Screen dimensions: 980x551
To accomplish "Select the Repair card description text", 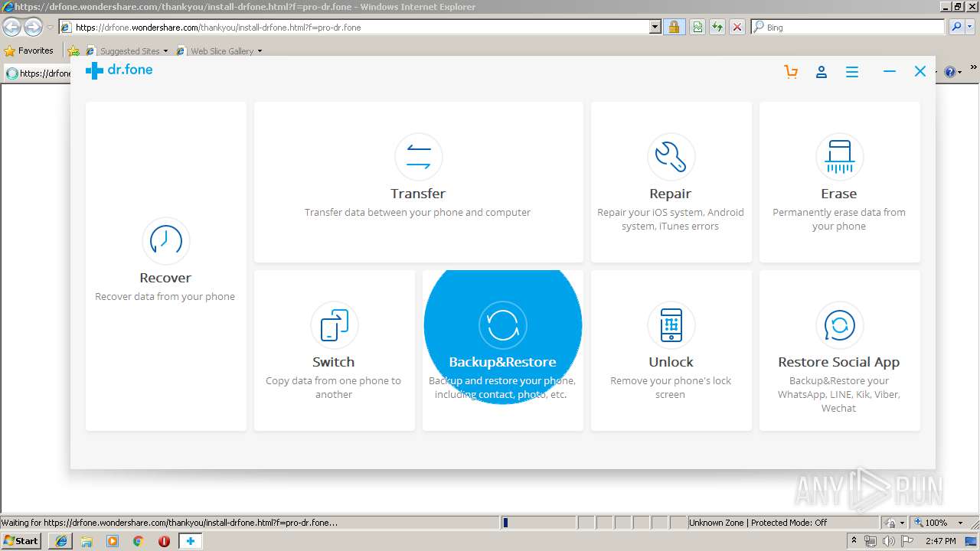I will (671, 220).
